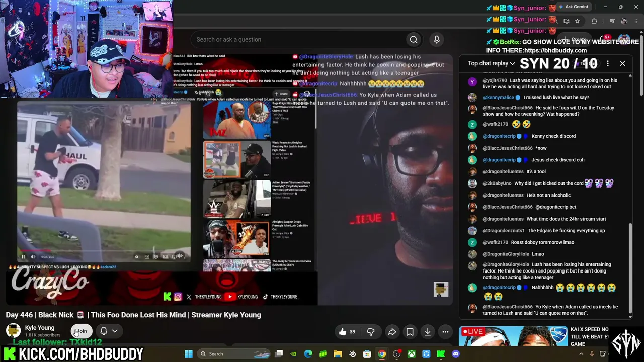Pause the embedded boxing video

[23, 257]
